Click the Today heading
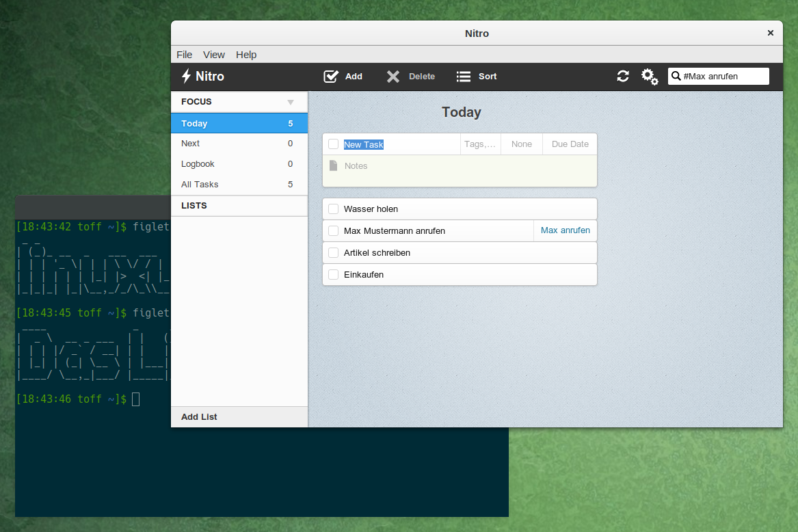The width and height of the screenshot is (798, 532). [461, 112]
